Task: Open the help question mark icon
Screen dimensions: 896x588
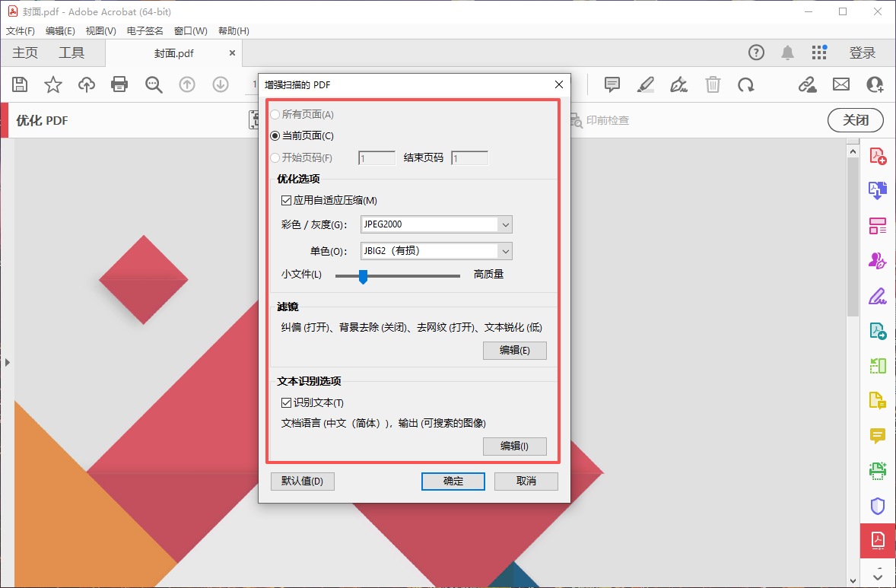Action: click(756, 52)
